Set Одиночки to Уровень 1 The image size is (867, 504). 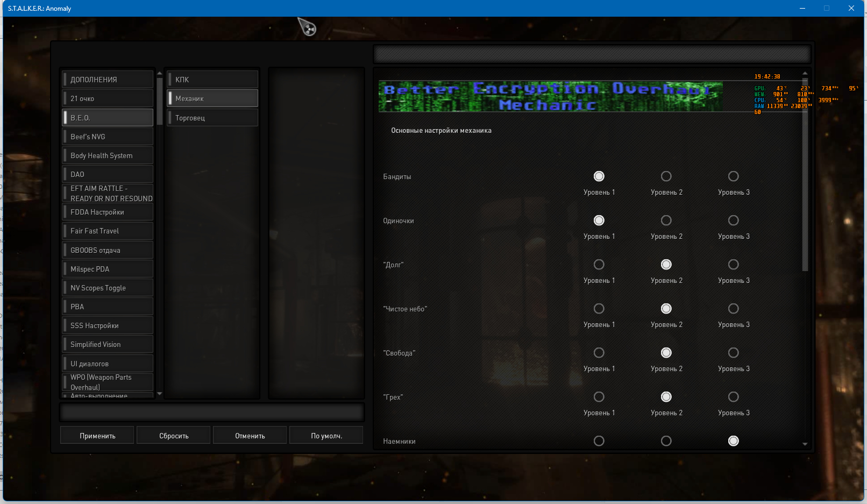[599, 221]
